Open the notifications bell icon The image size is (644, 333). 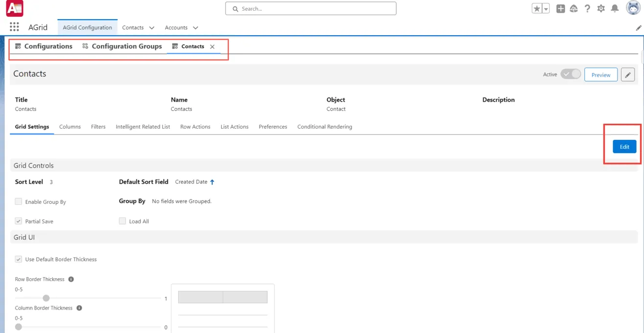[615, 9]
